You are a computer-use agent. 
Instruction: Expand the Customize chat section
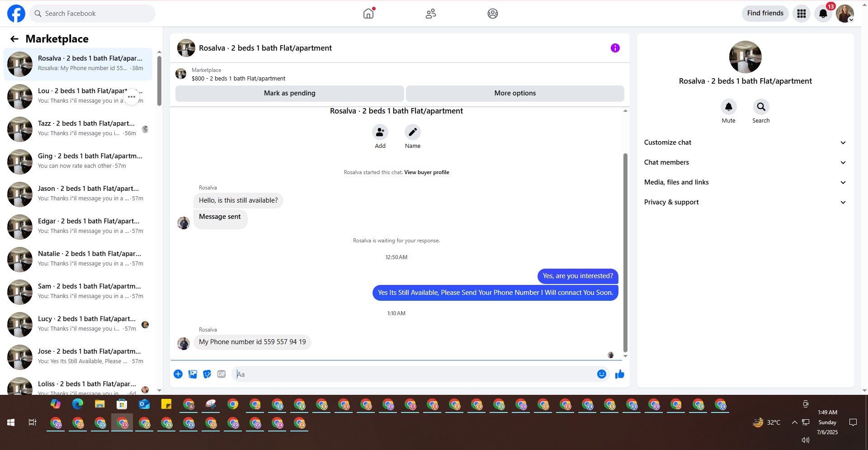tap(745, 142)
